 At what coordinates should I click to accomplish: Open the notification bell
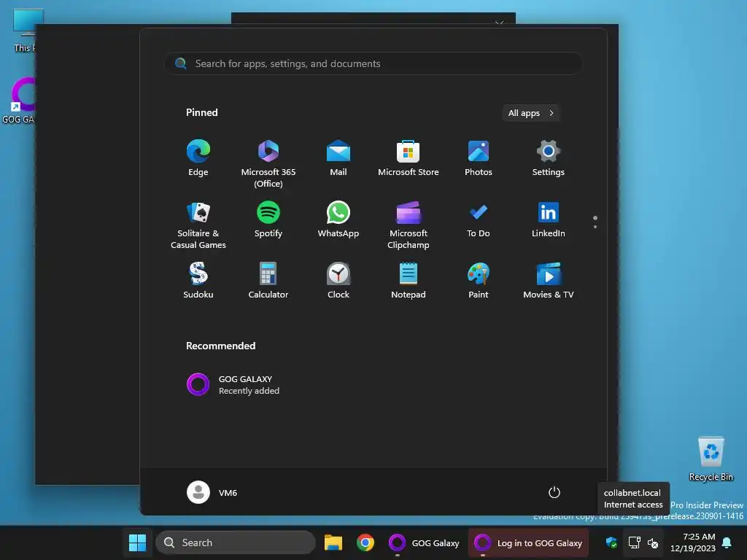pyautogui.click(x=727, y=542)
